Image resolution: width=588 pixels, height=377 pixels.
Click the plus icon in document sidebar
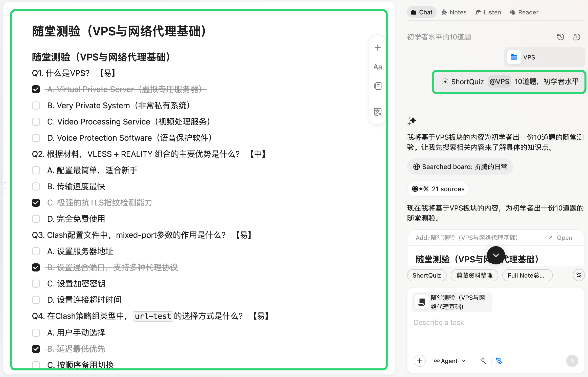[x=377, y=48]
